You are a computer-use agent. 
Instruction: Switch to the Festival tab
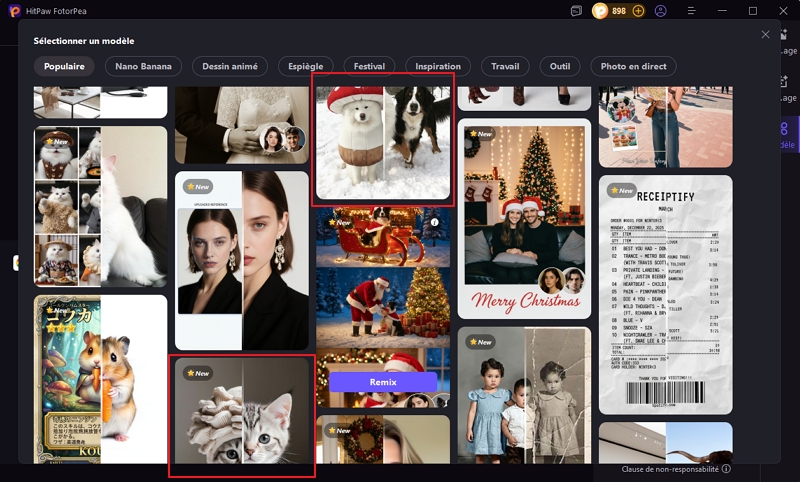369,67
